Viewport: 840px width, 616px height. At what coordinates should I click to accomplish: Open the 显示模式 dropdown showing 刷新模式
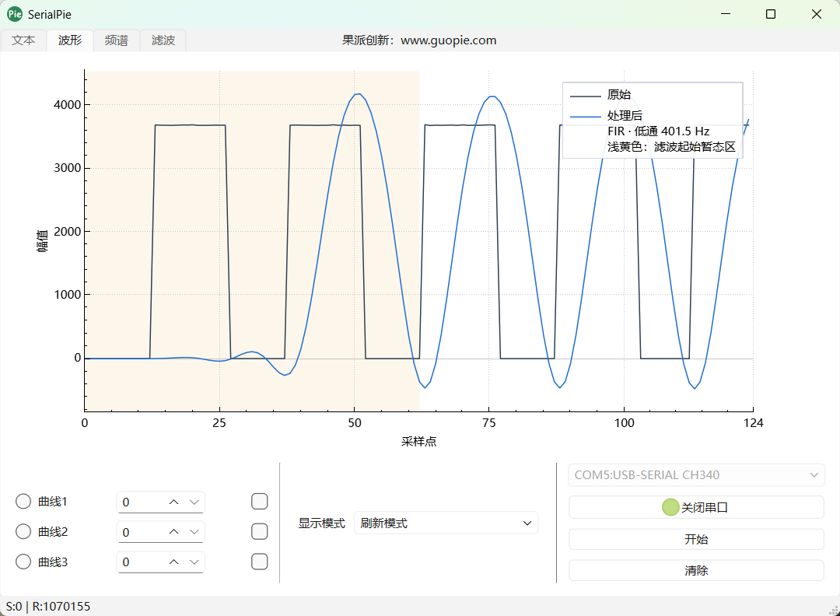pyautogui.click(x=446, y=523)
